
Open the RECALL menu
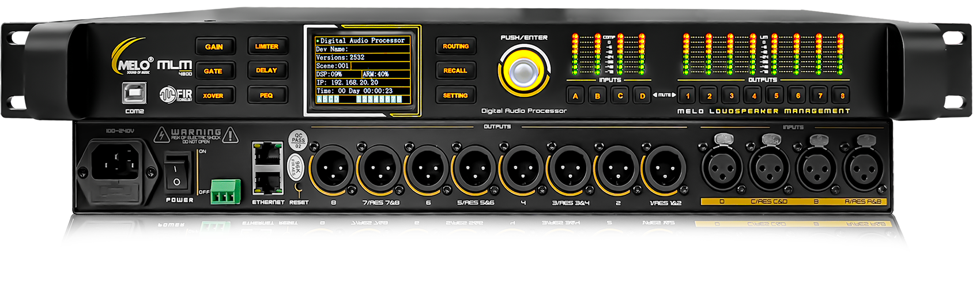(x=455, y=71)
